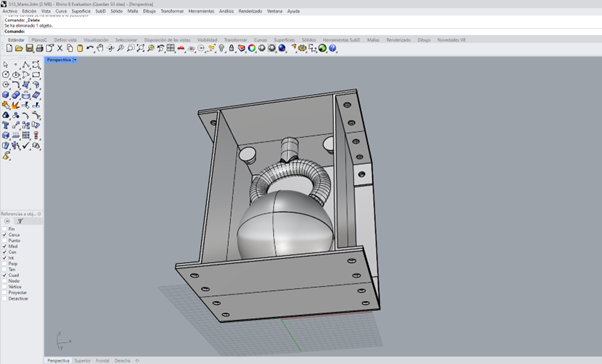Screen dimensions: 602x364
Task: Click the rectangular Array grid tool
Action: [x=26, y=135]
